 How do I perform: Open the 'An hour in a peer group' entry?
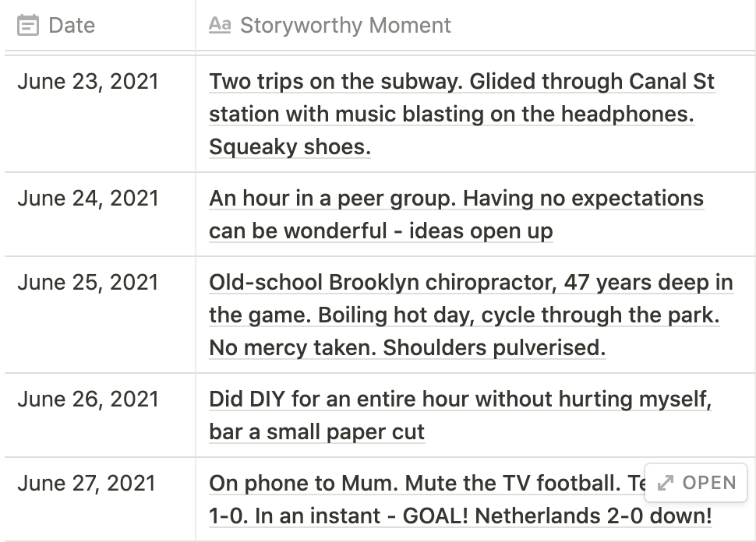456,214
